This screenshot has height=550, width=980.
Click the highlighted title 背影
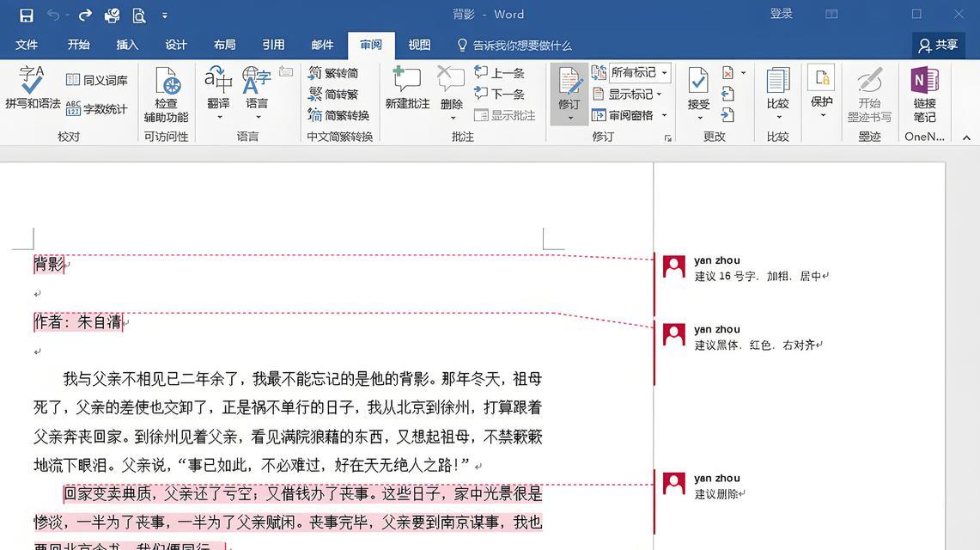pos(49,265)
